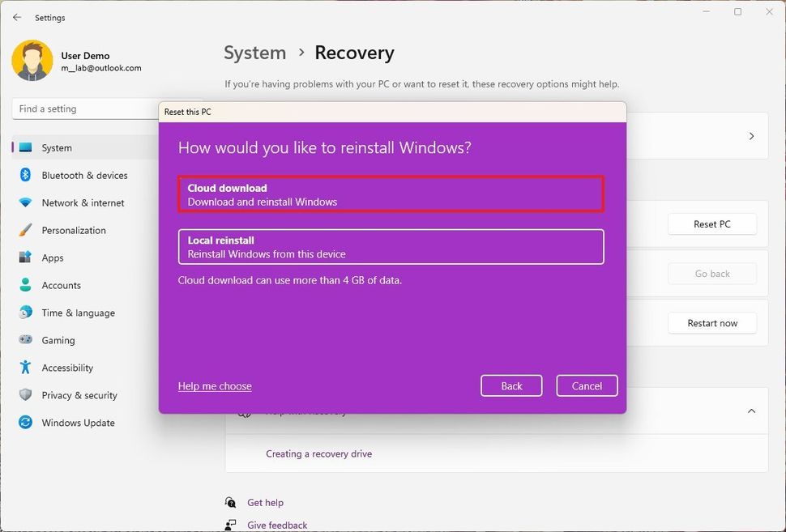Open Personalization via its paintbrush icon
This screenshot has width=786, height=532.
point(25,230)
